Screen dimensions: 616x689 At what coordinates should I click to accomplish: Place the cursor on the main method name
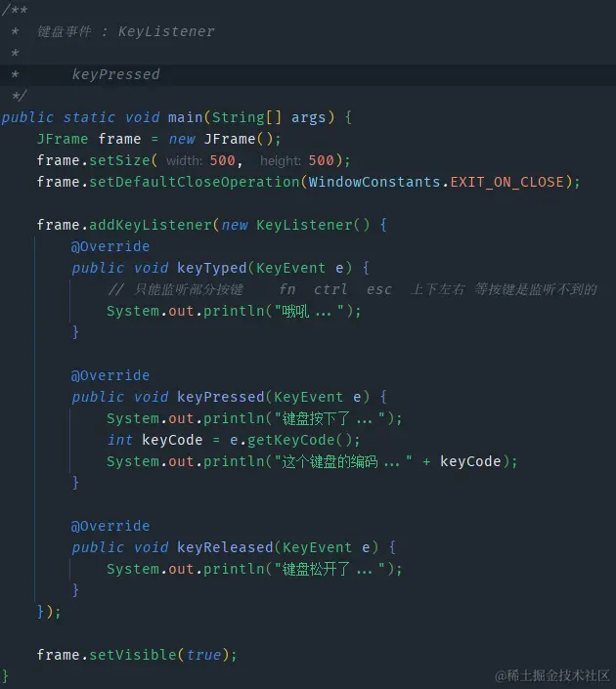[x=185, y=117]
